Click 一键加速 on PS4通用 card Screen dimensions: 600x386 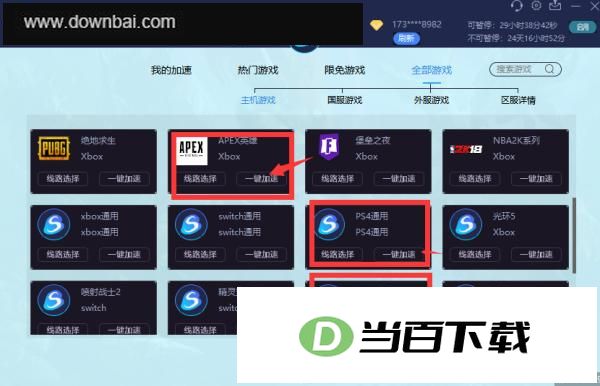399,254
